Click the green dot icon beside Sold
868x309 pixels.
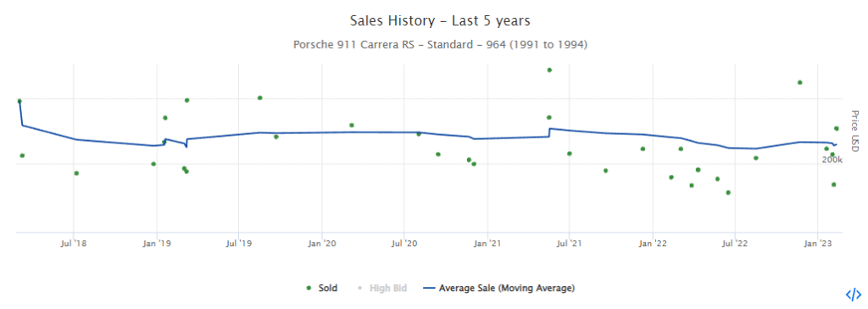tap(309, 288)
